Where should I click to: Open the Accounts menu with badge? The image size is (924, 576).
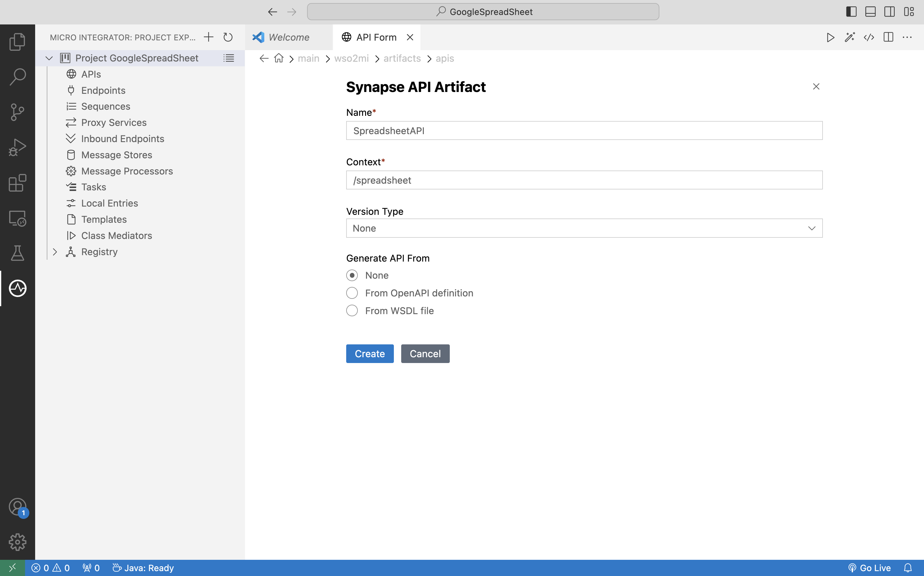17,508
